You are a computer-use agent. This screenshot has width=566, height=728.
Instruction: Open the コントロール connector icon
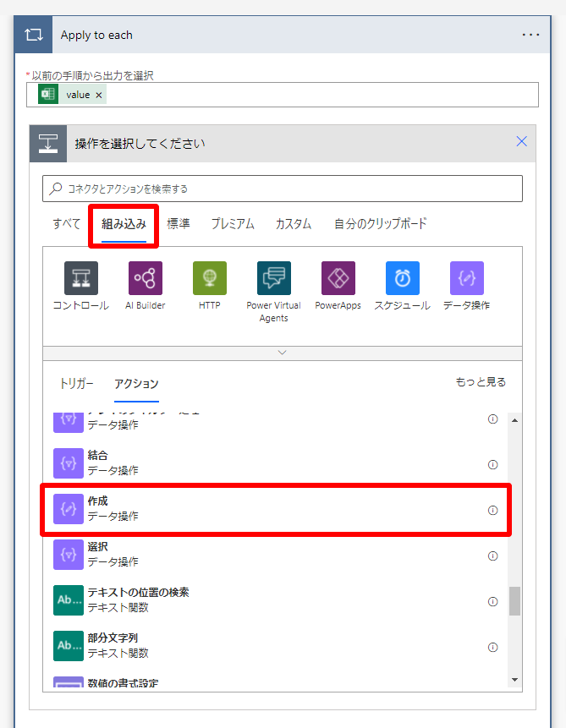[x=81, y=278]
